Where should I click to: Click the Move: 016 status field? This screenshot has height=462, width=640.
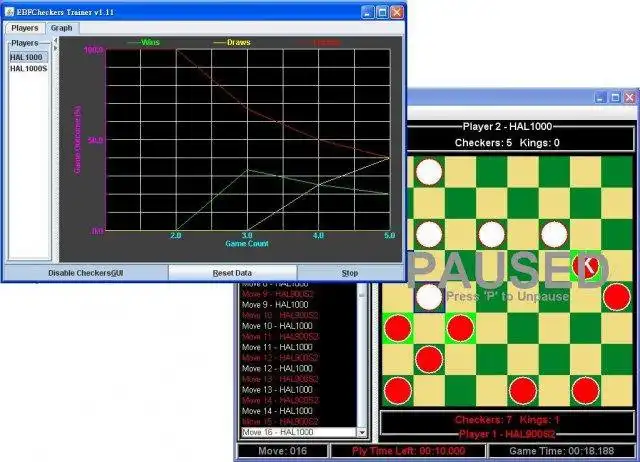282,451
